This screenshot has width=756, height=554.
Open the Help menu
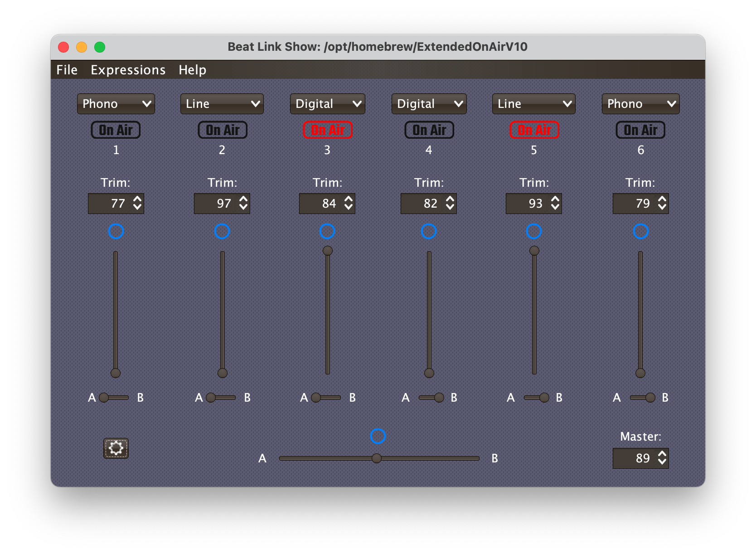[x=193, y=70]
